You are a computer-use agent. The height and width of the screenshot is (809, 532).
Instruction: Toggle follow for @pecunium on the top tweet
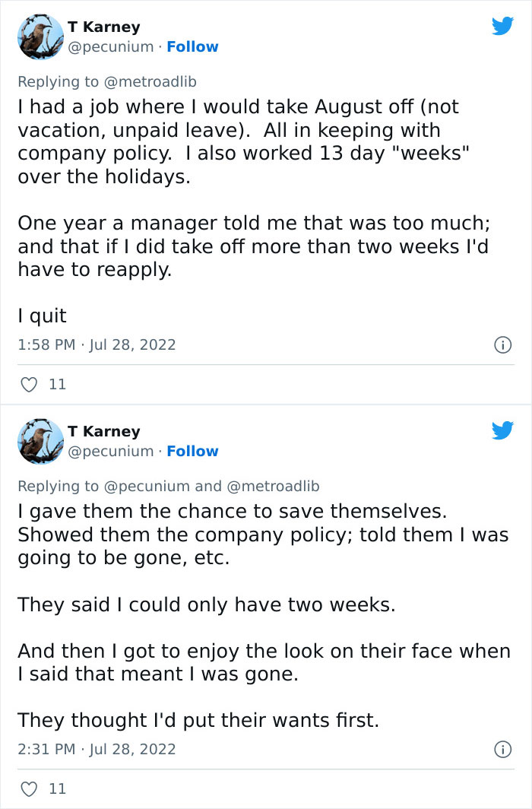(192, 46)
